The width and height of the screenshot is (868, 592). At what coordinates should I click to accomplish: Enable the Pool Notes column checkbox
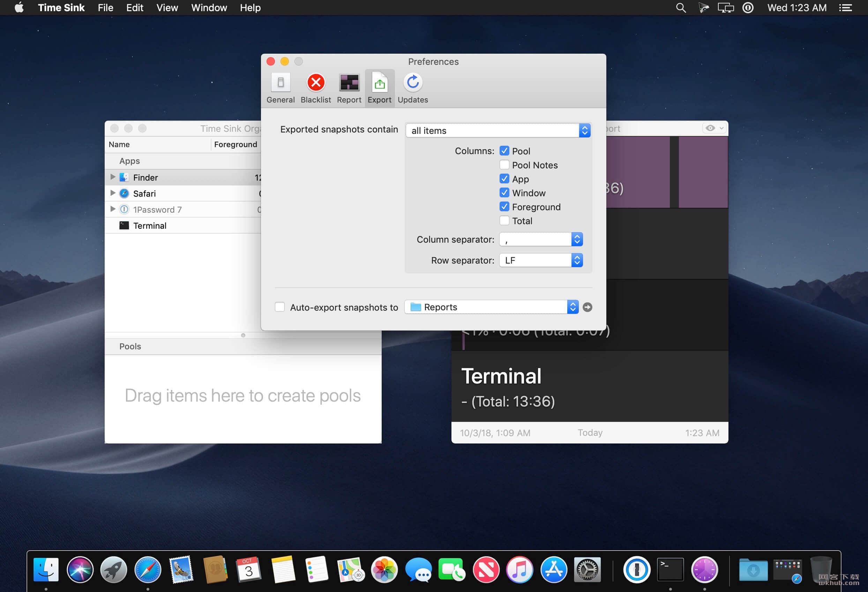(504, 165)
